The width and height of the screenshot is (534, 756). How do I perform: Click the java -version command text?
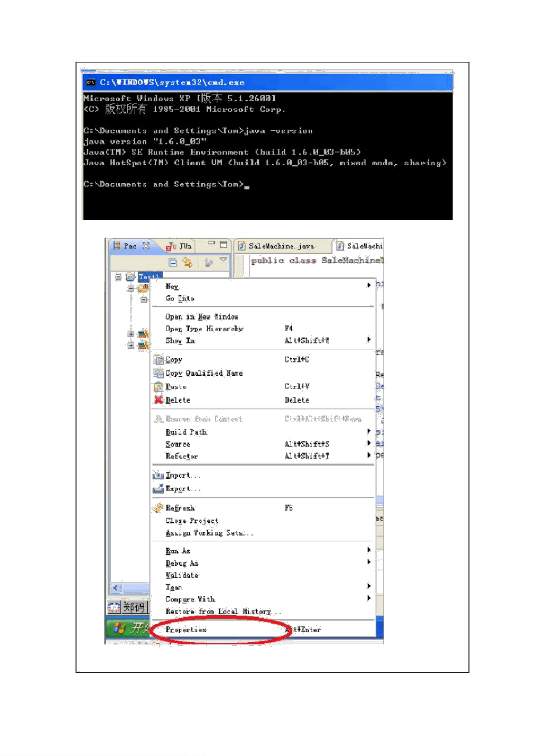click(278, 131)
